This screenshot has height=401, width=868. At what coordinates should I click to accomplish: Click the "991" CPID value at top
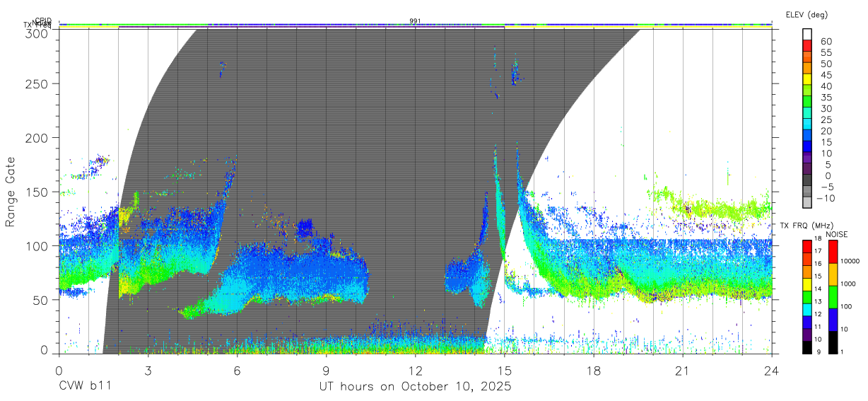(x=416, y=21)
